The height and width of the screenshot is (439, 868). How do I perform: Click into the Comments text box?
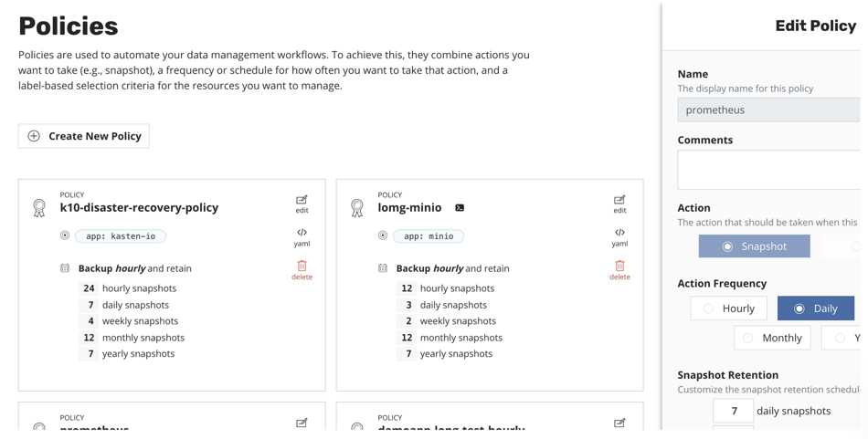pyautogui.click(x=769, y=169)
